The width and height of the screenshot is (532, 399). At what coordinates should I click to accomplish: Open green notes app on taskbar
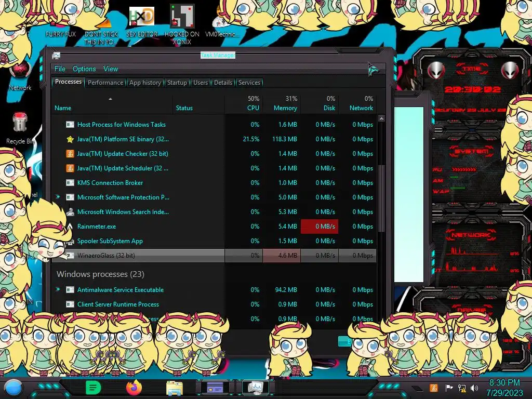(x=94, y=388)
